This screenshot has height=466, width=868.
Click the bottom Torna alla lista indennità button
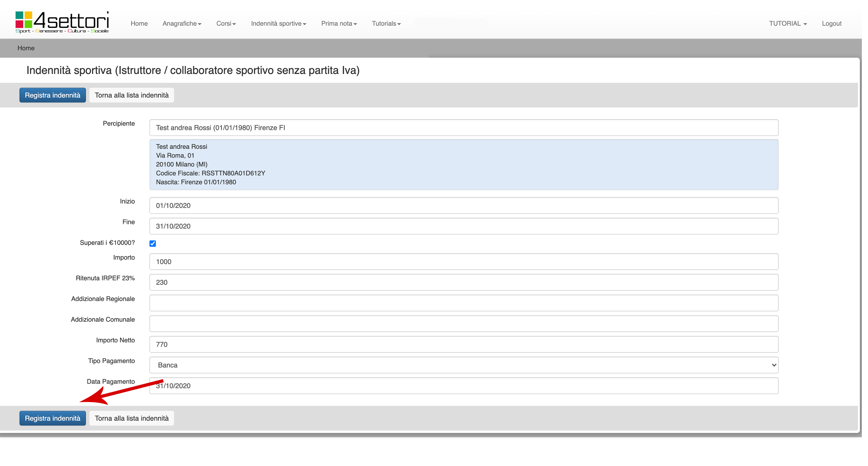click(131, 418)
